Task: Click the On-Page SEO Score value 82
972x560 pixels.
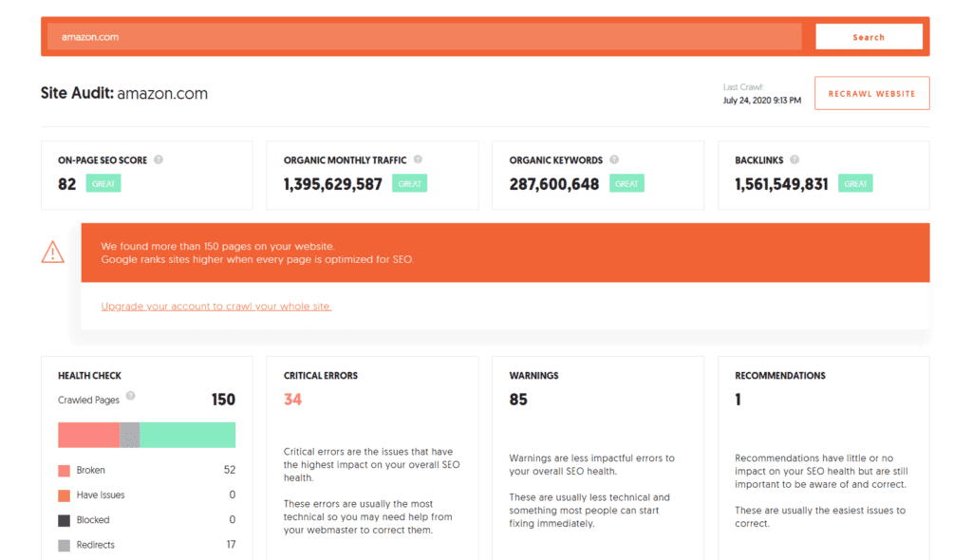Action: coord(67,184)
